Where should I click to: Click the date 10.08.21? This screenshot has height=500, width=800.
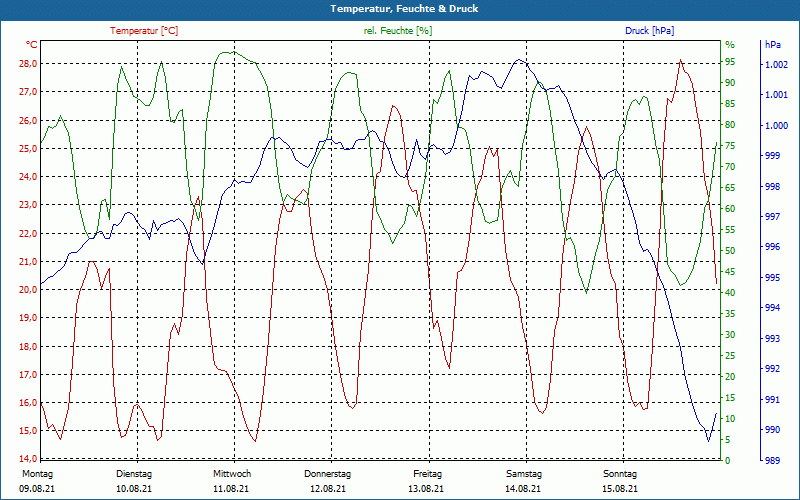click(134, 489)
